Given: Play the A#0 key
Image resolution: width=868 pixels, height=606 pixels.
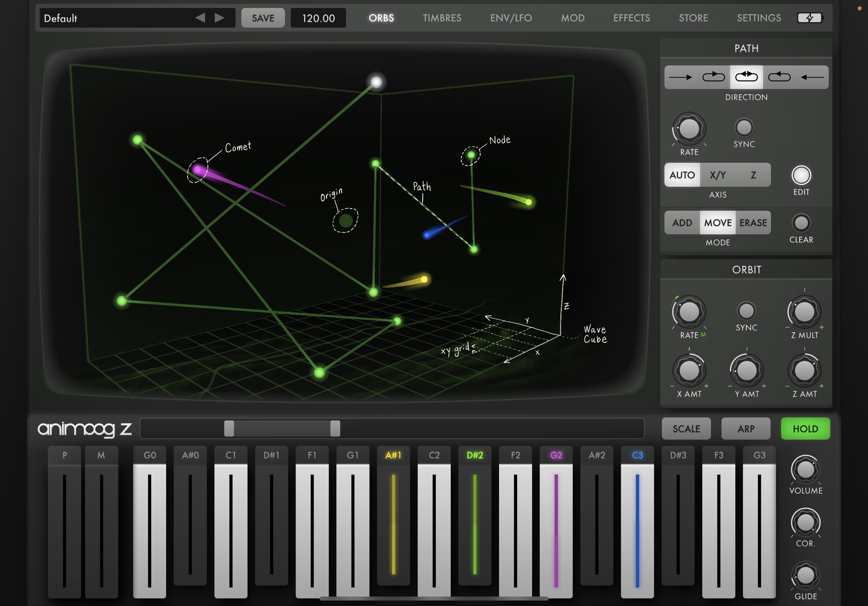Looking at the screenshot, I should coord(190,516).
